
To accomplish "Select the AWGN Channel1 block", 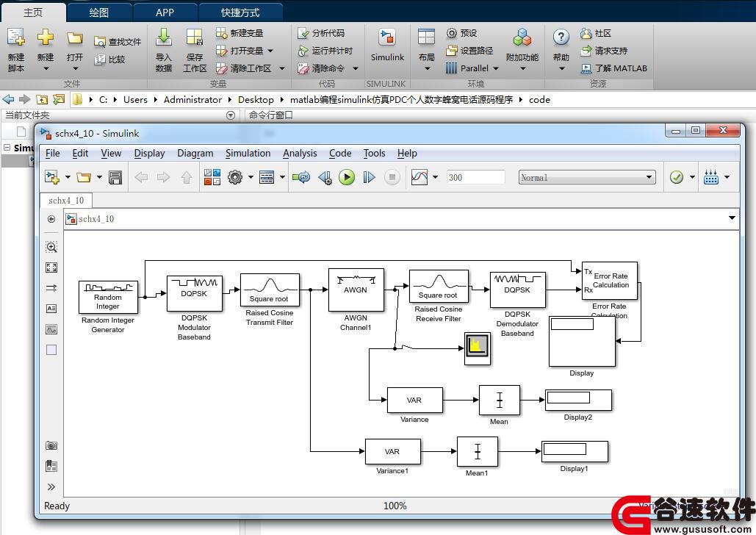I will [356, 290].
